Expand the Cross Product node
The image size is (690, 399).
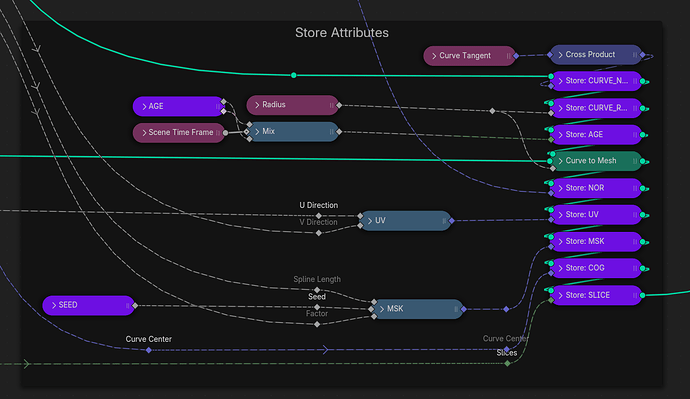click(x=560, y=55)
